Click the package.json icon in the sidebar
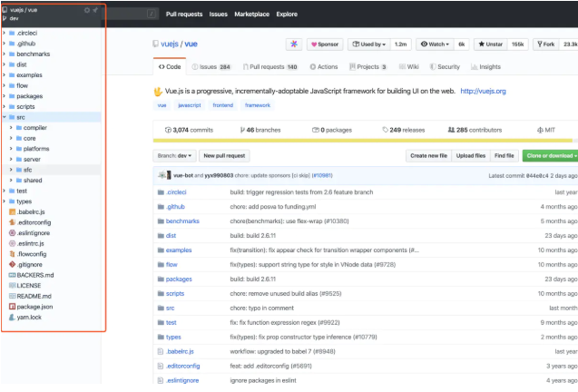The width and height of the screenshot is (578, 392). click(x=12, y=307)
